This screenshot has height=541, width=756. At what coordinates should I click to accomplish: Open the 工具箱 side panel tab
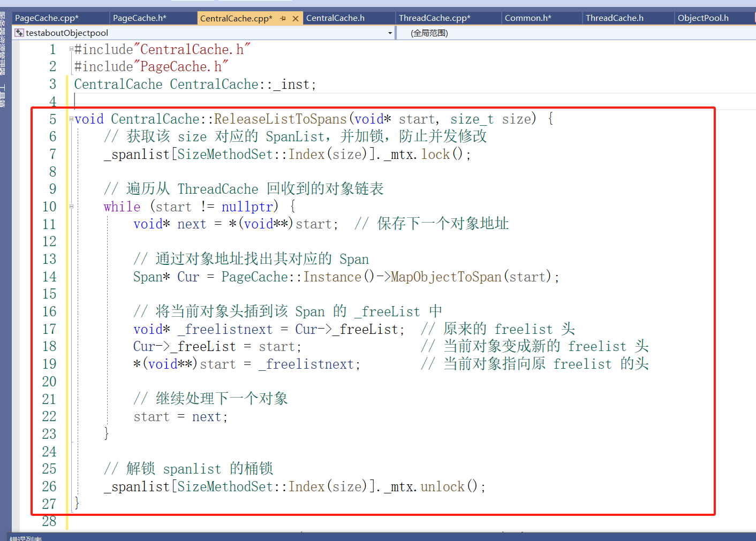point(3,96)
